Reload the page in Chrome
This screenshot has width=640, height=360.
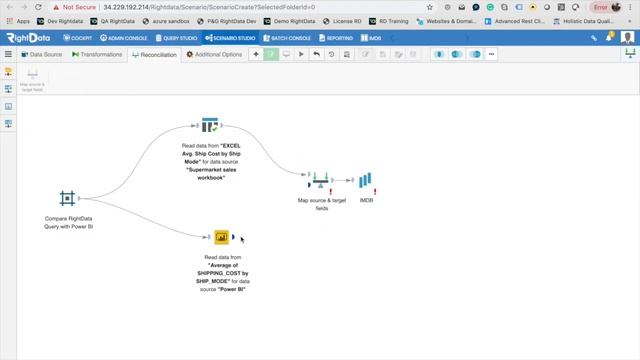point(38,7)
